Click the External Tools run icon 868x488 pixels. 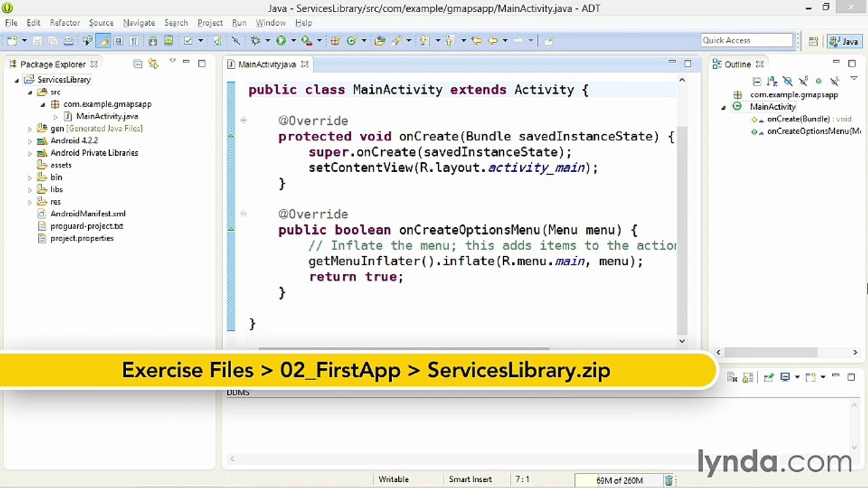(x=307, y=41)
